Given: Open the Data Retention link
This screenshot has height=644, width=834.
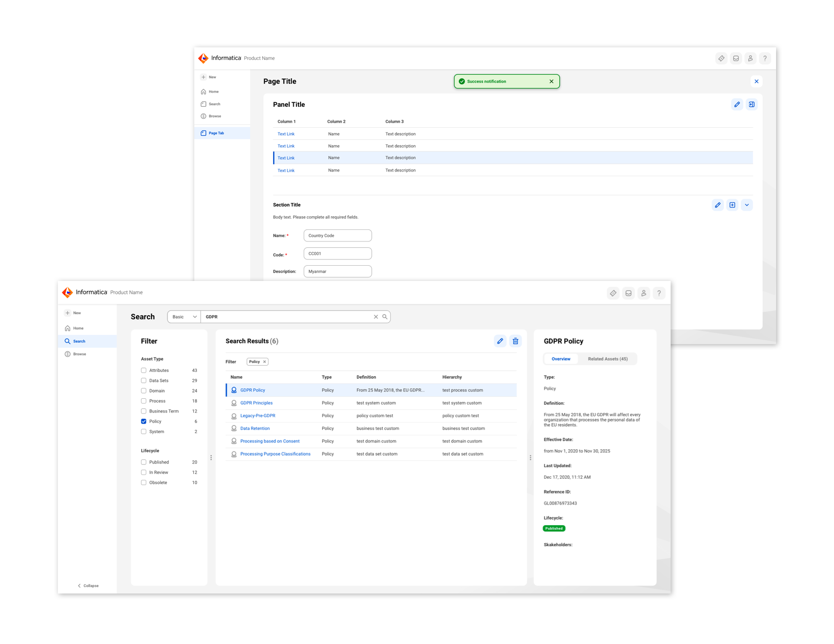Looking at the screenshot, I should (x=255, y=429).
